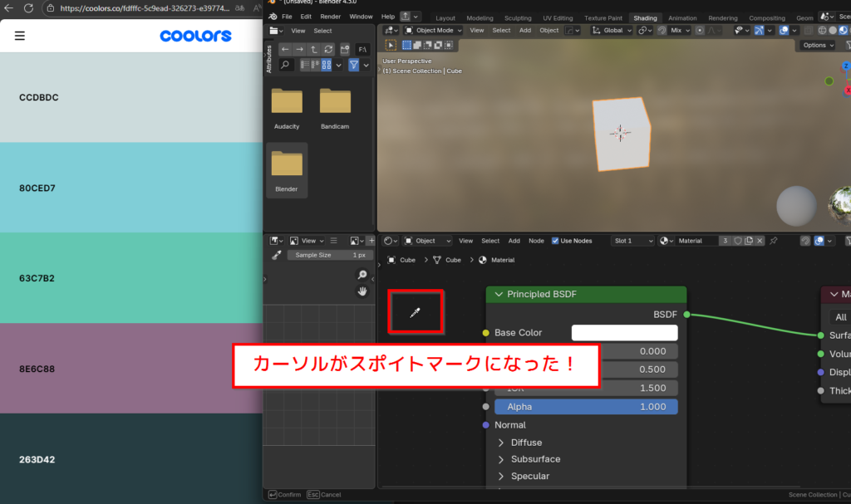Screen dimensions: 851x504
Task: Click the file browser refresh icon
Action: [327, 49]
